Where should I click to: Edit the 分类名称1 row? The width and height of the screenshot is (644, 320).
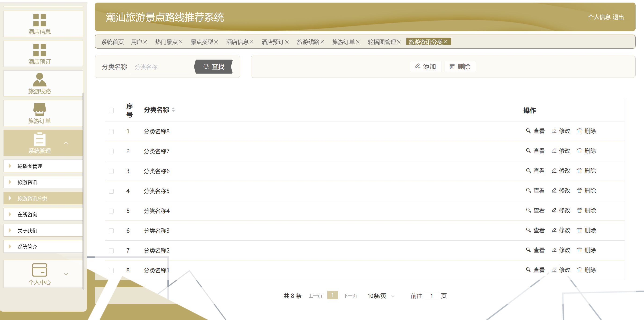561,270
